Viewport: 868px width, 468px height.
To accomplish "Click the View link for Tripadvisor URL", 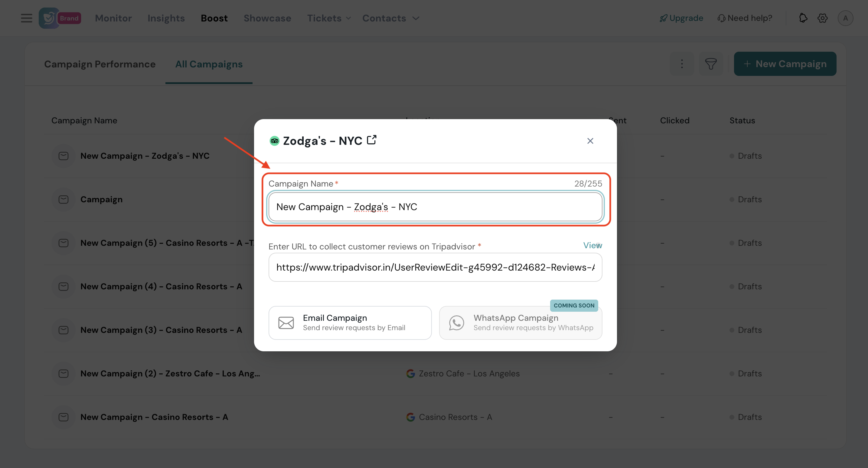I will pyautogui.click(x=592, y=245).
